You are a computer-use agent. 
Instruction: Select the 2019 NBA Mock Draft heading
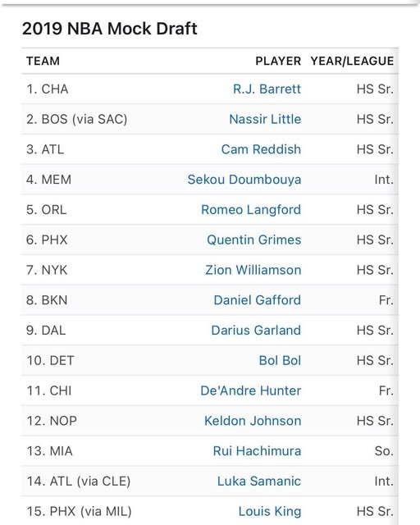pyautogui.click(x=110, y=29)
